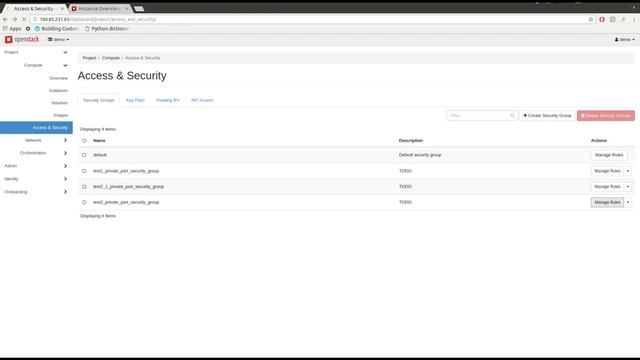This screenshot has height=360, width=640.
Task: Click Manage Rules for test2_1_private_port_security_group
Action: coord(607,187)
